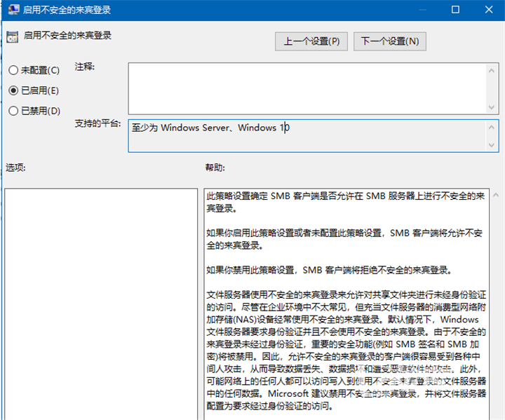The height and width of the screenshot is (420, 505).
Task: Click help paragraph starting 文件服务器使用不安全的来宾登录
Action: 346,350
